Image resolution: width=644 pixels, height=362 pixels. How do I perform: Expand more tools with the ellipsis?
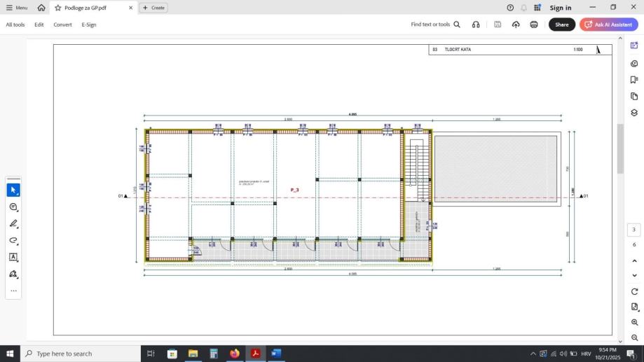click(13, 291)
